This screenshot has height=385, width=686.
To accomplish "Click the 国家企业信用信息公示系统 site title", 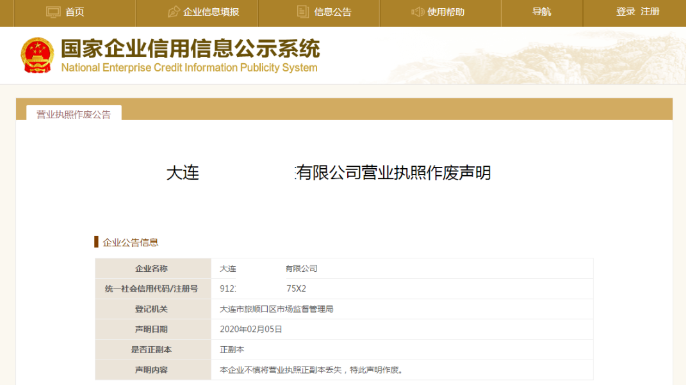I will pyautogui.click(x=190, y=48).
